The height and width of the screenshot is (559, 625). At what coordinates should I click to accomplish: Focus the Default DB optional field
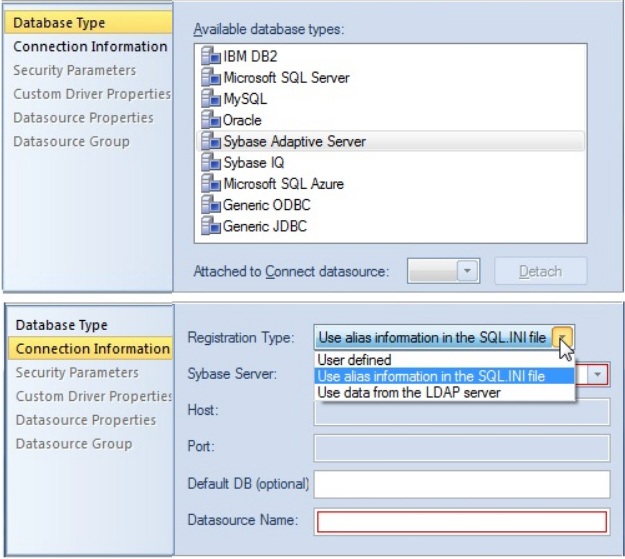(x=462, y=484)
